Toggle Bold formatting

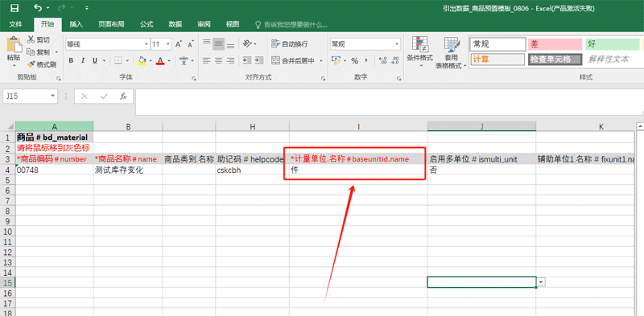point(71,61)
